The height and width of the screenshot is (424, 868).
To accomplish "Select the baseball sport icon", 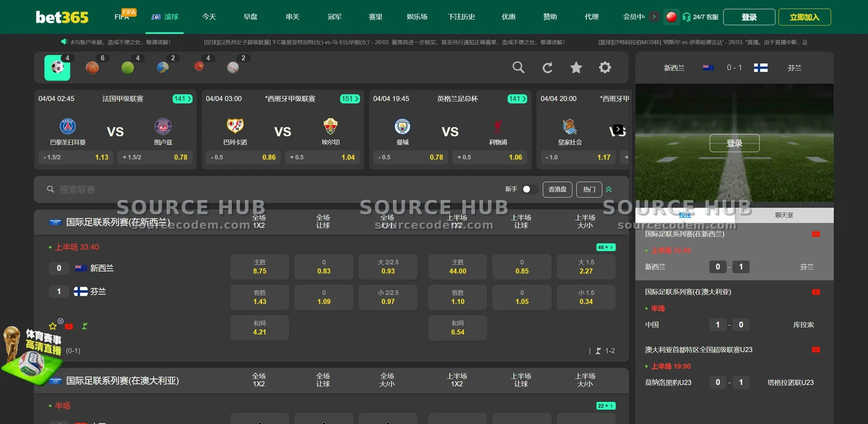I will (x=233, y=67).
